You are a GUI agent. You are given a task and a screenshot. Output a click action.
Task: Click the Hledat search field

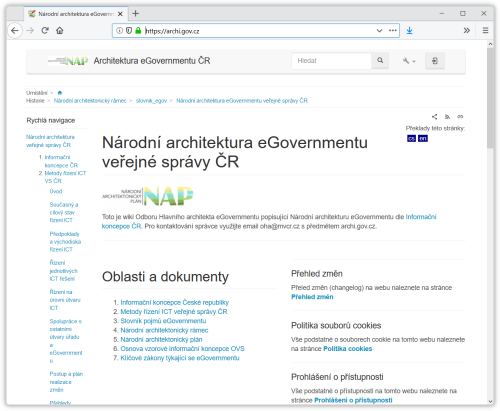331,61
